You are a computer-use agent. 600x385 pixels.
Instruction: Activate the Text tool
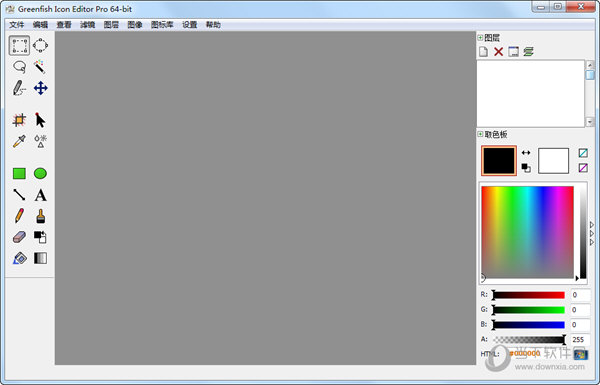coord(40,195)
